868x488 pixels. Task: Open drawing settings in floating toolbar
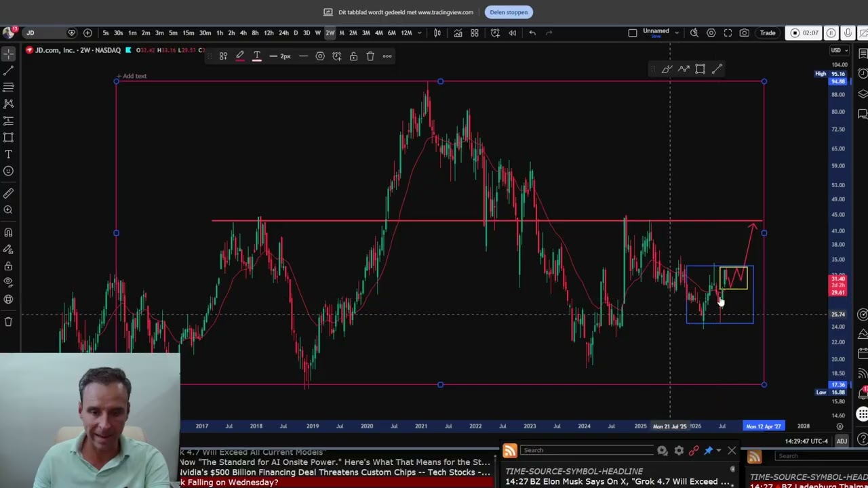[x=320, y=56]
